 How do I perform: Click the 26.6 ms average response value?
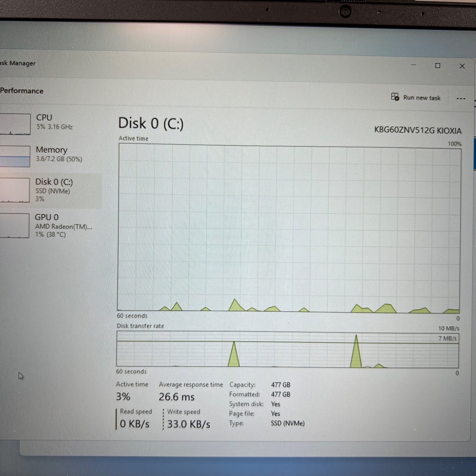coord(177,397)
